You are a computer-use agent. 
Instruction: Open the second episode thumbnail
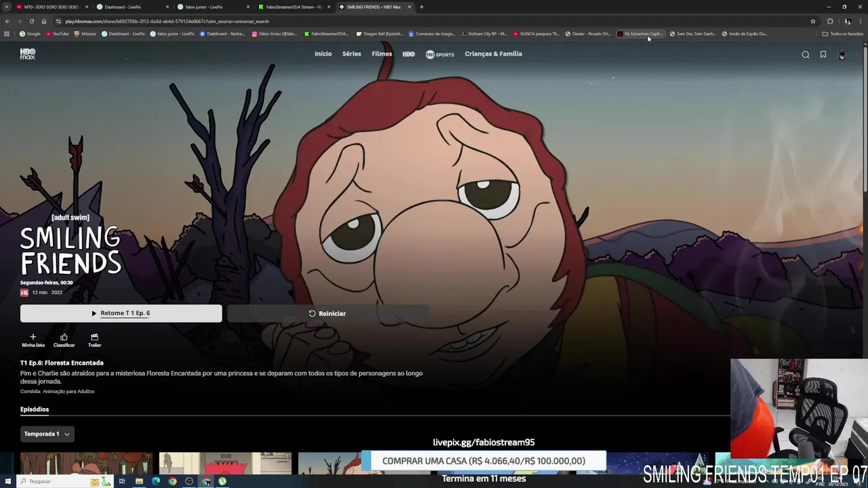click(x=225, y=464)
